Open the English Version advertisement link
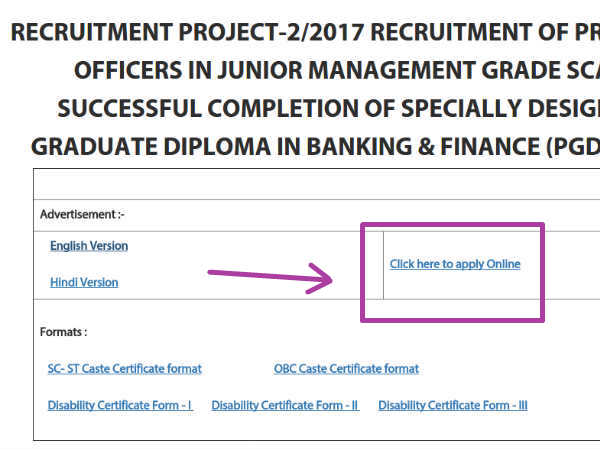600x450 pixels. click(x=89, y=246)
